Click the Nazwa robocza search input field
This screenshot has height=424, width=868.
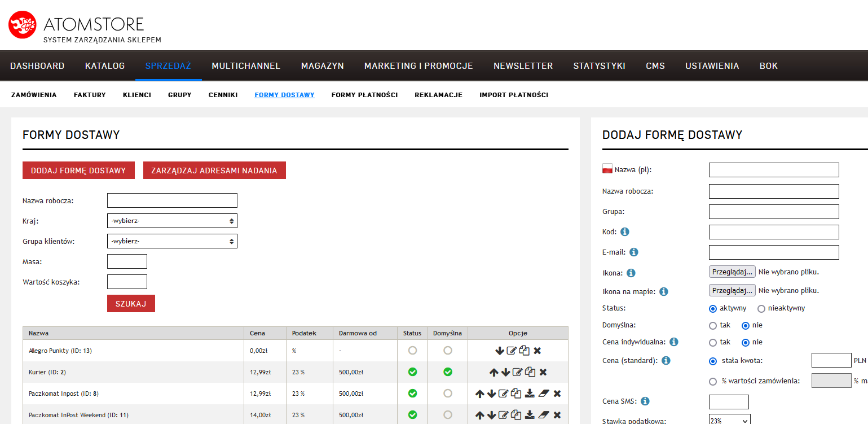(x=172, y=200)
